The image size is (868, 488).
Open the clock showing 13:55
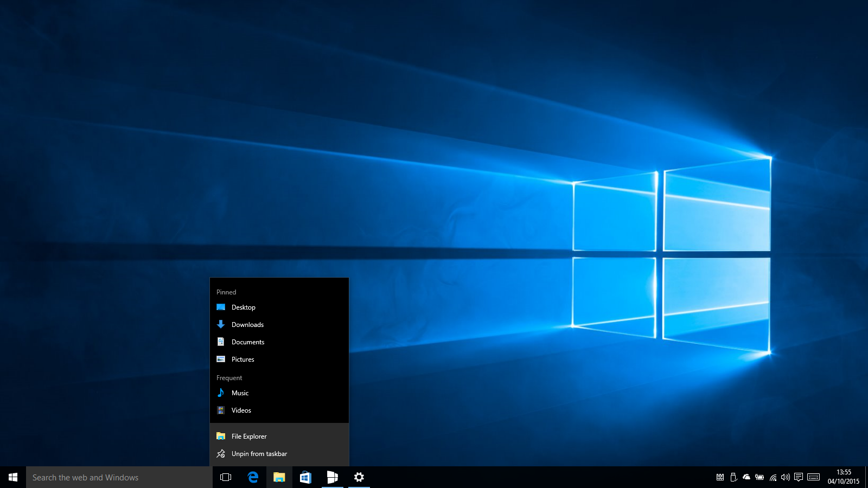[x=844, y=477]
